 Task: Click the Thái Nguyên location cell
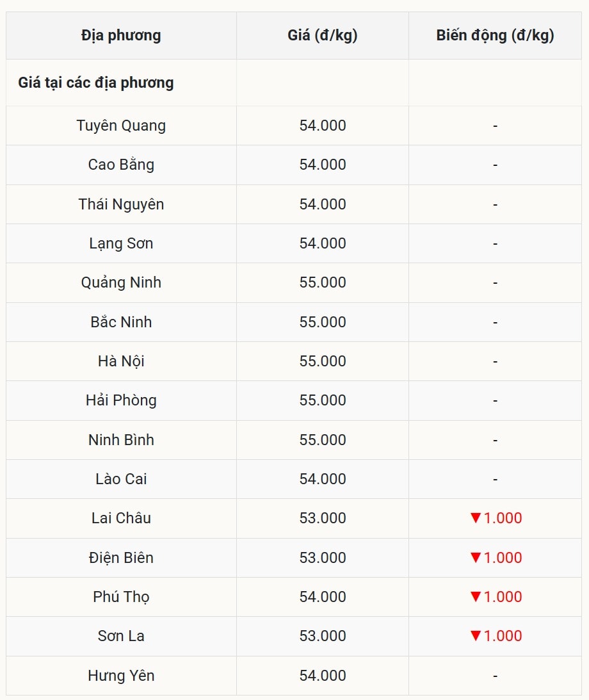121,204
